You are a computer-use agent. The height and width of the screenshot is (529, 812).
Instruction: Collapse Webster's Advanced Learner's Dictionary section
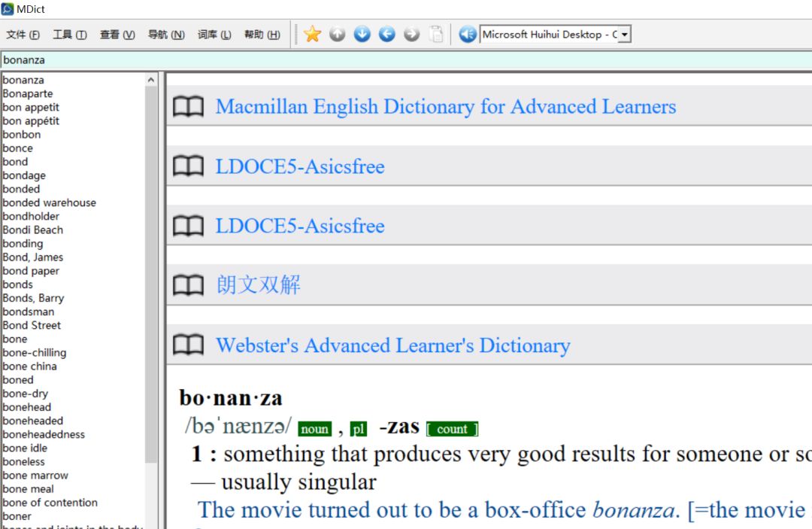point(393,345)
